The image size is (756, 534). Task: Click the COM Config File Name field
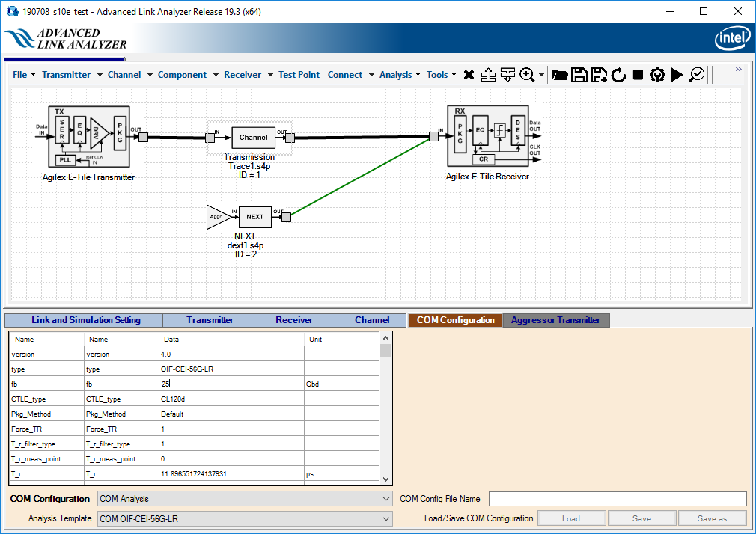pos(618,499)
